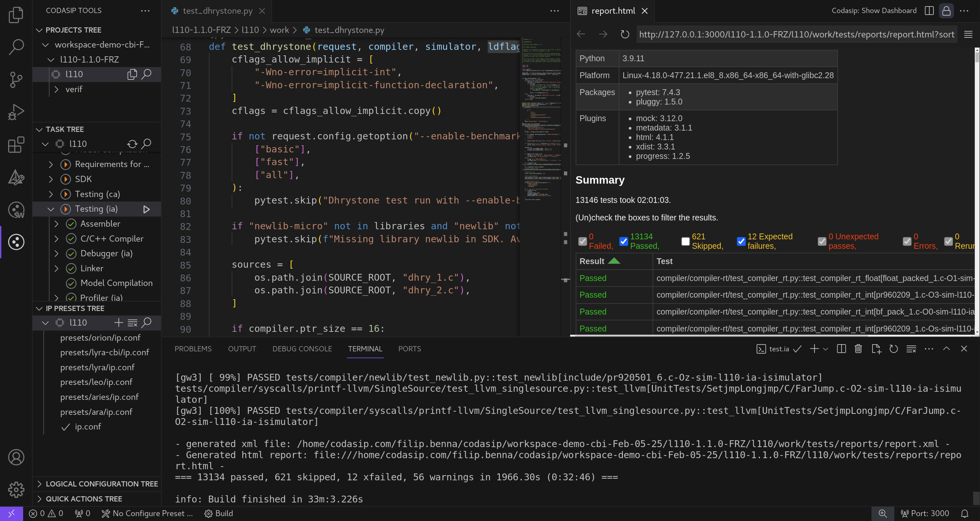Switch to the DEBUG CONSOLE tab
Screen dimensions: 980x521
[x=302, y=349]
